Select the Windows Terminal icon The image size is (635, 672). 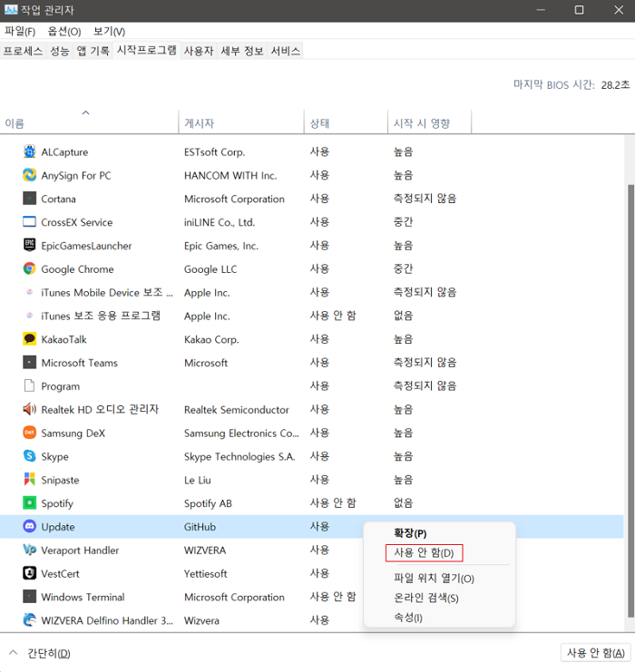29,597
